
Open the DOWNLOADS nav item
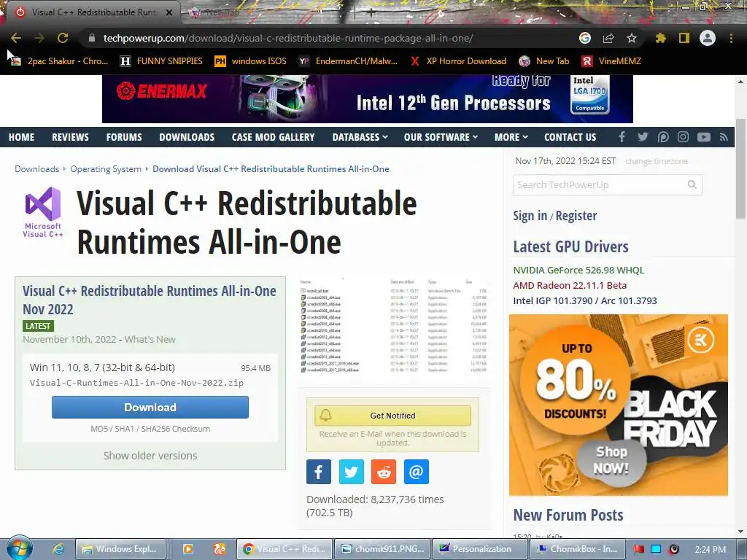click(187, 137)
